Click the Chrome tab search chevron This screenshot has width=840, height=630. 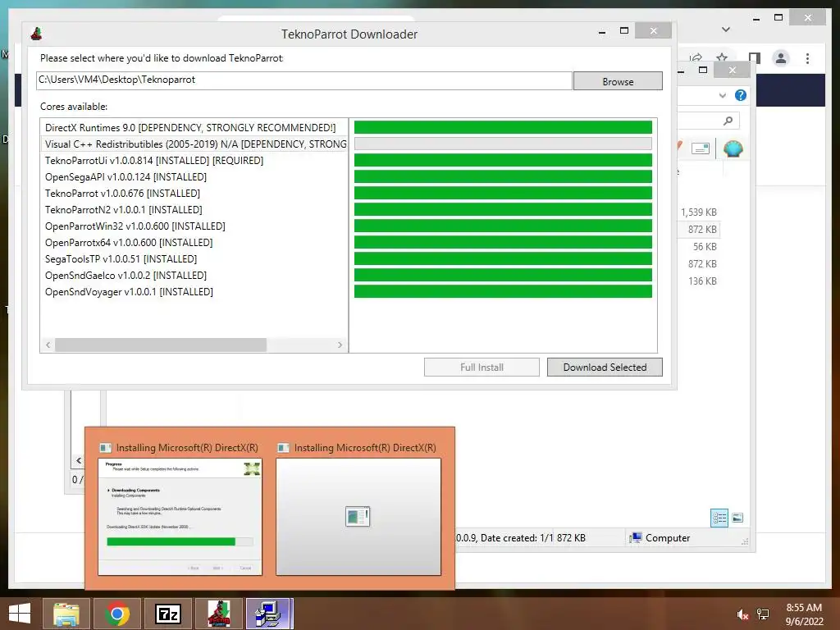click(726, 30)
